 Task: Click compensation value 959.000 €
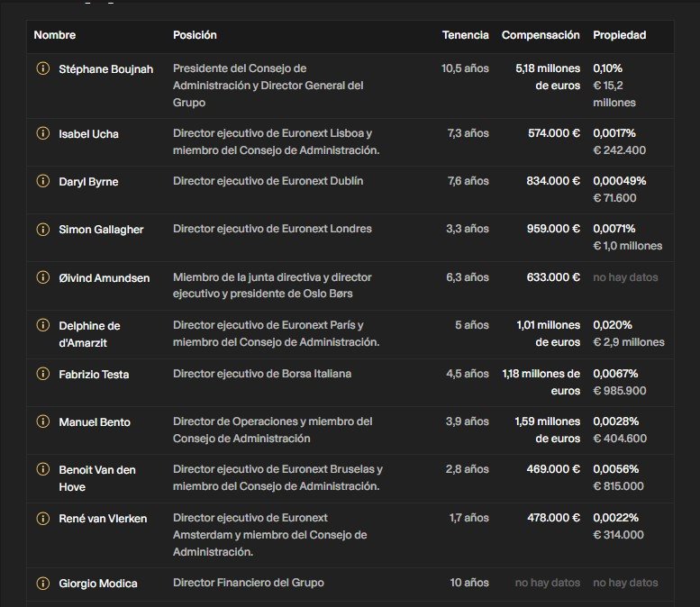[553, 229]
